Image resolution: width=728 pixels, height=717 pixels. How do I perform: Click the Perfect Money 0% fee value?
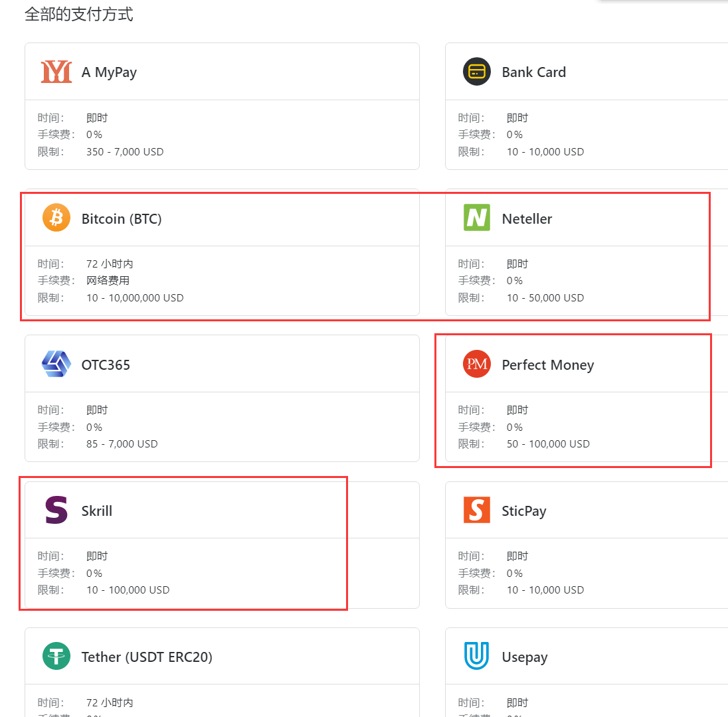coord(515,428)
